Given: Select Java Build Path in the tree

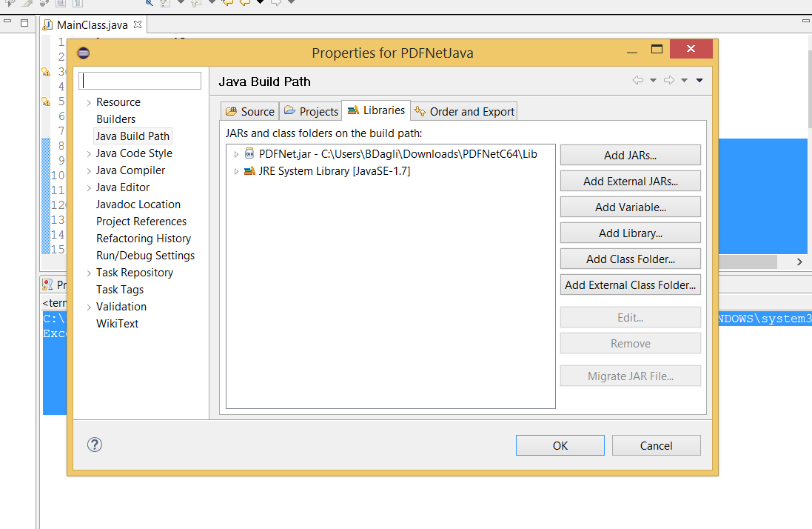Looking at the screenshot, I should click(132, 136).
